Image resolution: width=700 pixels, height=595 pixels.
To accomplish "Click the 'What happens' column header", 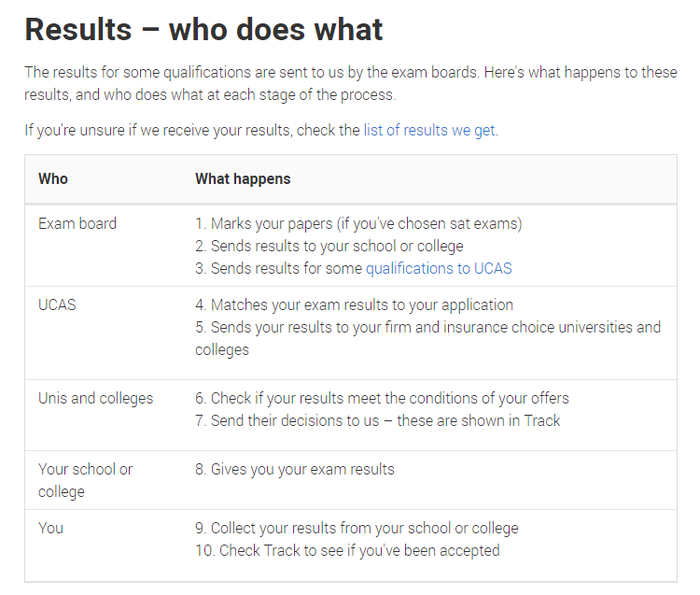I will 243,179.
